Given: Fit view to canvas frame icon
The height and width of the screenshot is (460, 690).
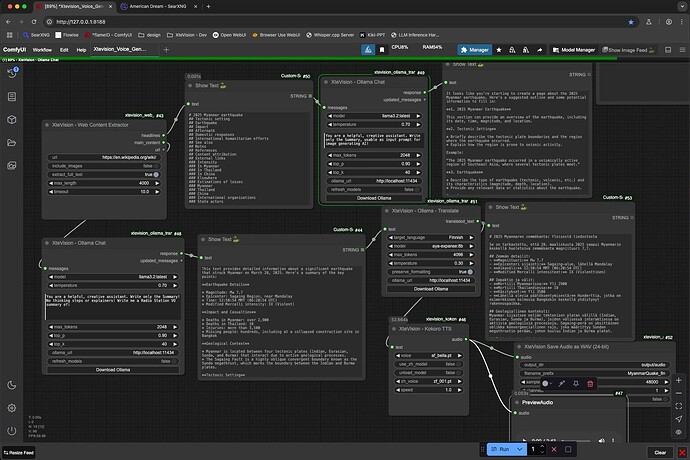Looking at the screenshot, I should tap(679, 406).
